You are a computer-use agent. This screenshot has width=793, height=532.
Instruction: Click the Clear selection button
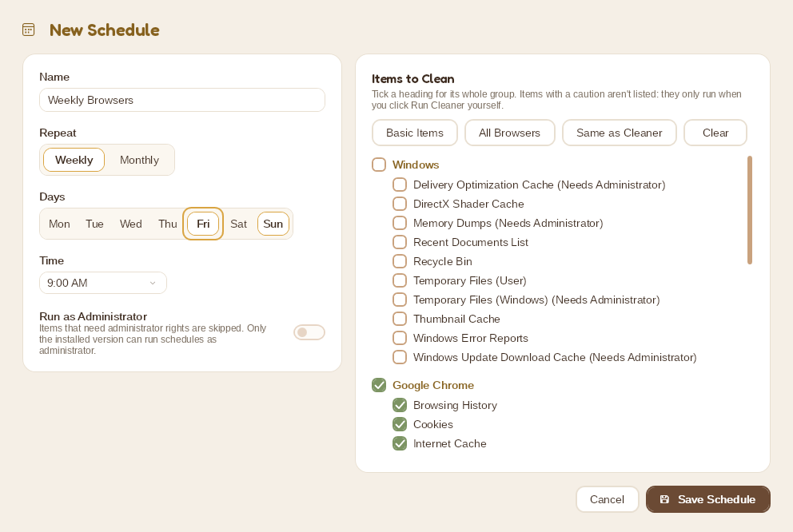point(715,133)
